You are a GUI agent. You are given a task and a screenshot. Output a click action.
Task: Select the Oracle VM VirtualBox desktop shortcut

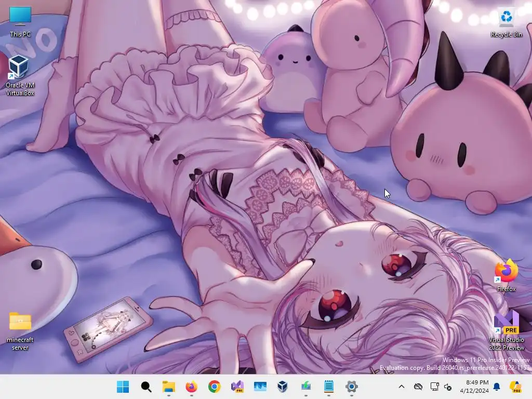[20, 75]
